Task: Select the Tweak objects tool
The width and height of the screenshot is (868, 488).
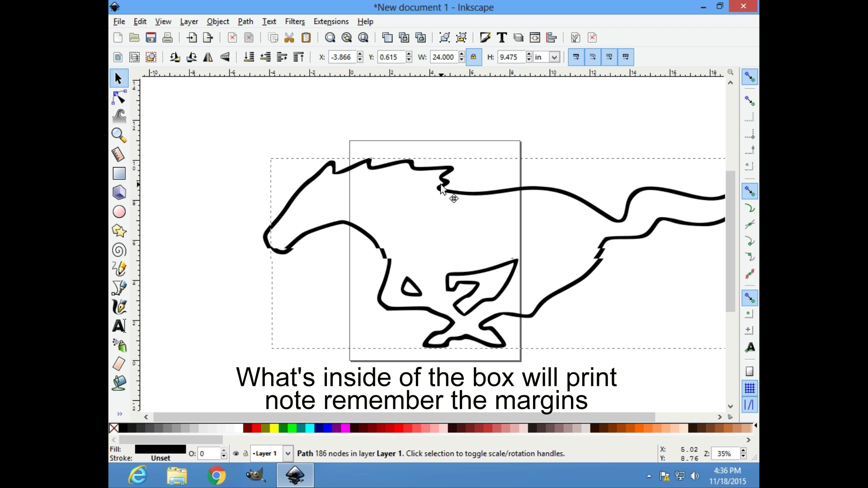Action: pos(119,116)
